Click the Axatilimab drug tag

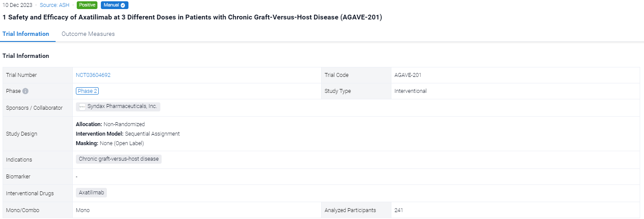tap(91, 193)
